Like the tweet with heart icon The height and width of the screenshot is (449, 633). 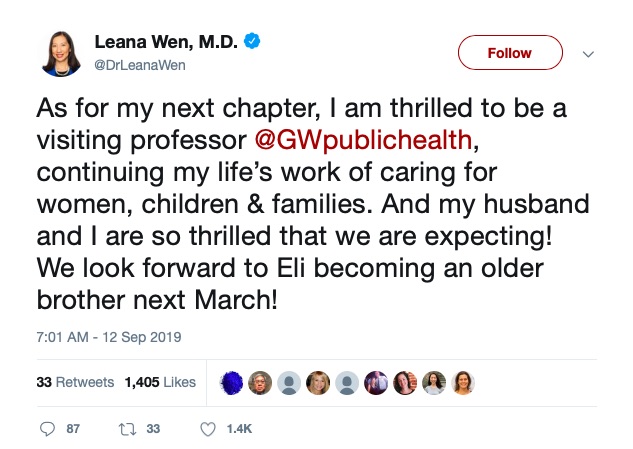[x=208, y=429]
